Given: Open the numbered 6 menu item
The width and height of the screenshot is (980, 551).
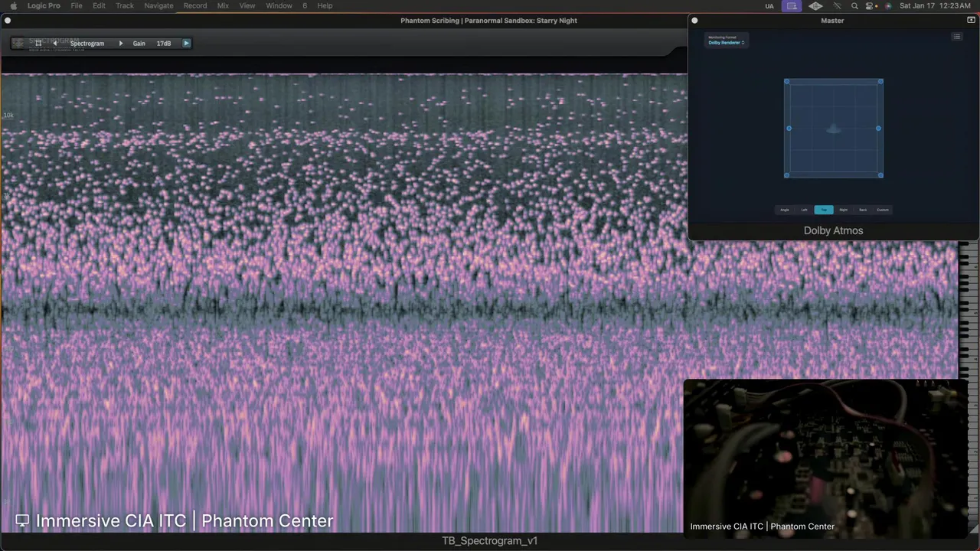Looking at the screenshot, I should [x=305, y=5].
